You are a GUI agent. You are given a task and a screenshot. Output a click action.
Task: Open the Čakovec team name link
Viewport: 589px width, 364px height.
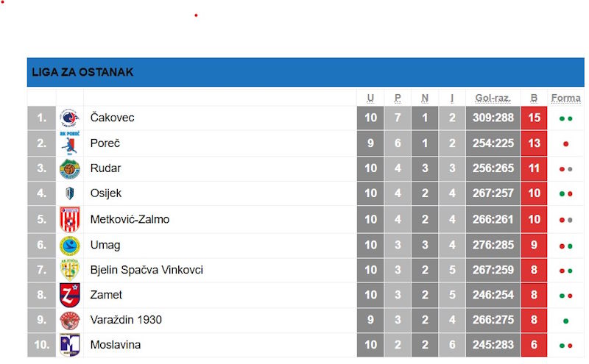pos(112,118)
